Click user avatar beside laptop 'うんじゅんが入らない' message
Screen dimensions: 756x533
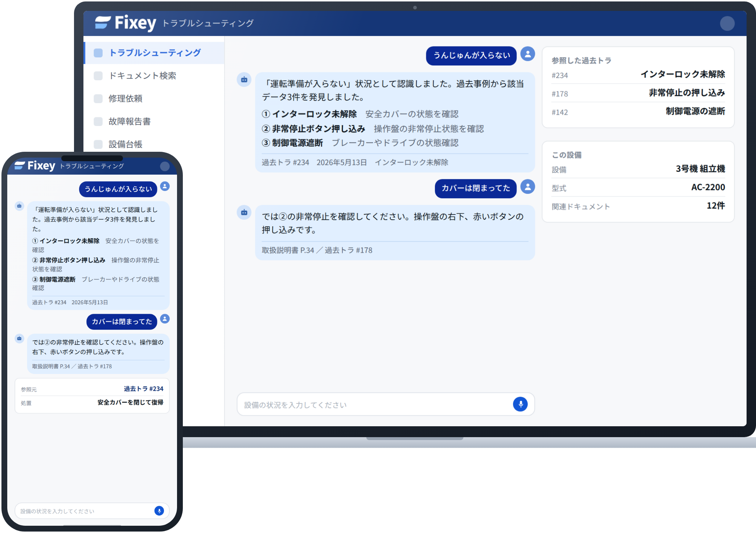pos(527,54)
